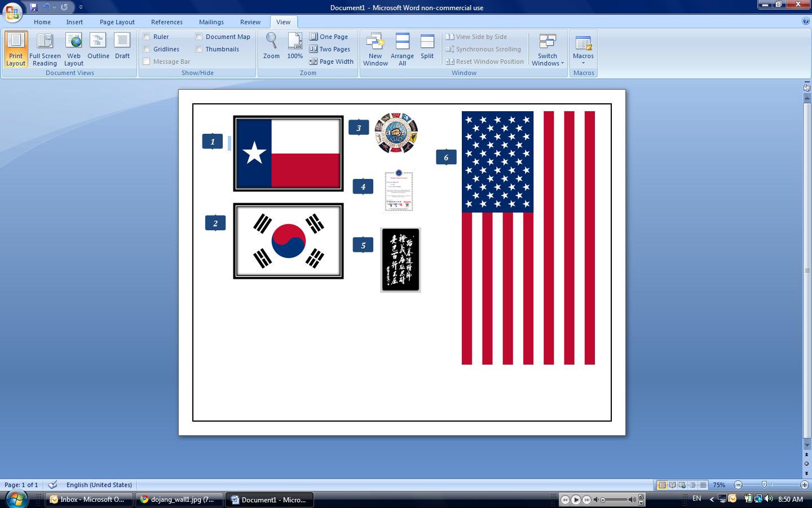Click the Office button logo

point(12,11)
